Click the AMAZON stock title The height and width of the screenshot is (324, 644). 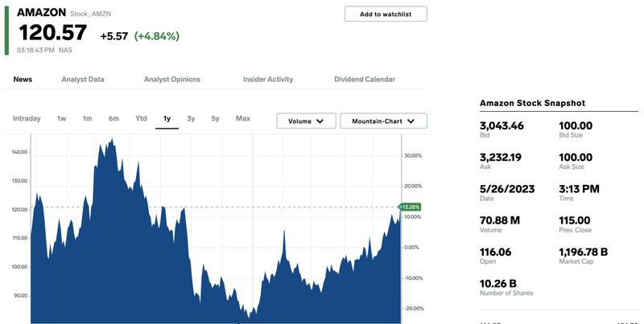[x=41, y=12]
